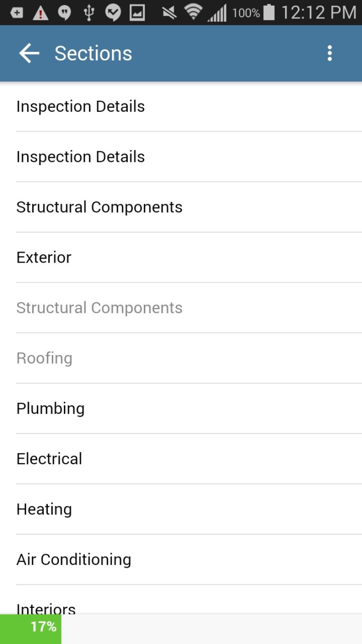Tap the screenshot image notification icon
The width and height of the screenshot is (362, 644).
pos(137,12)
